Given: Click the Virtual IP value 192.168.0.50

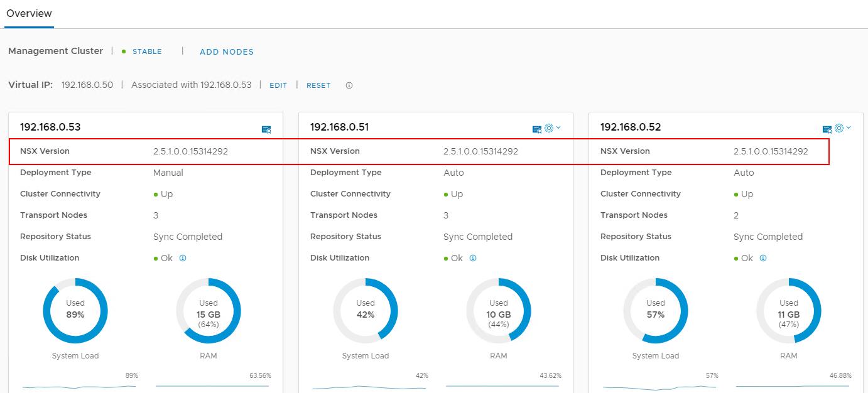Looking at the screenshot, I should click(87, 85).
